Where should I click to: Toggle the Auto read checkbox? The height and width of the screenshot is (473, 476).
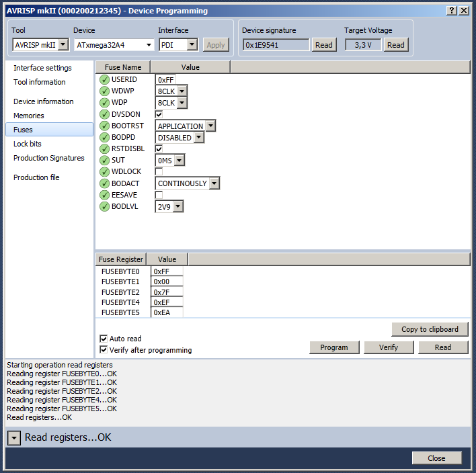point(104,339)
